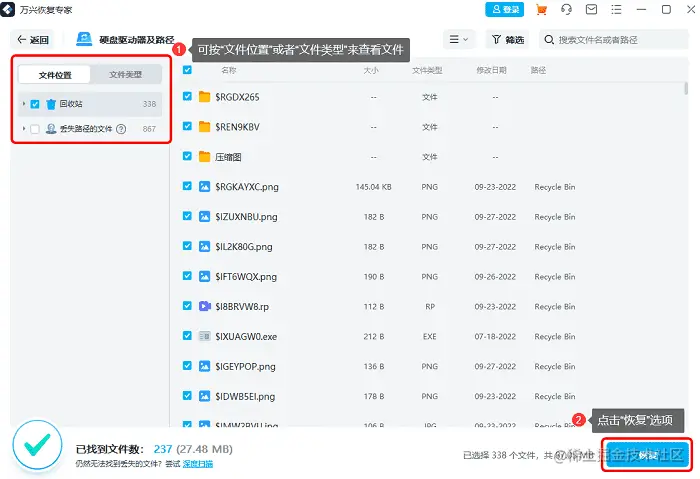Click the scan complete checkmark icon

(38, 445)
